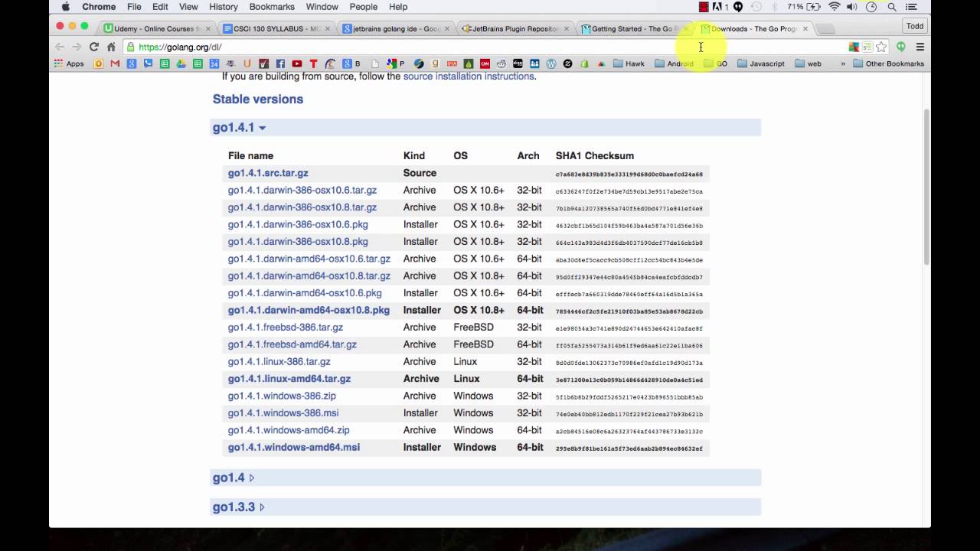Open Spotlight search in macOS menu bar

pos(892,7)
